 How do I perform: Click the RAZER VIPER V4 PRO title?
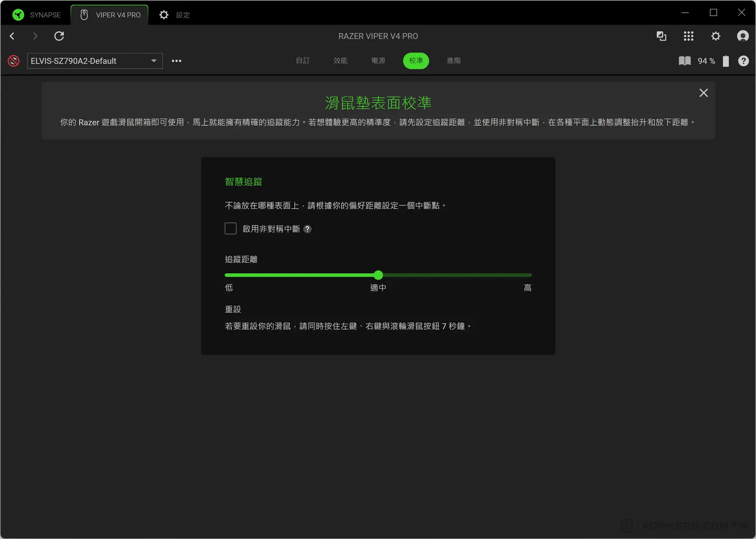pyautogui.click(x=378, y=36)
